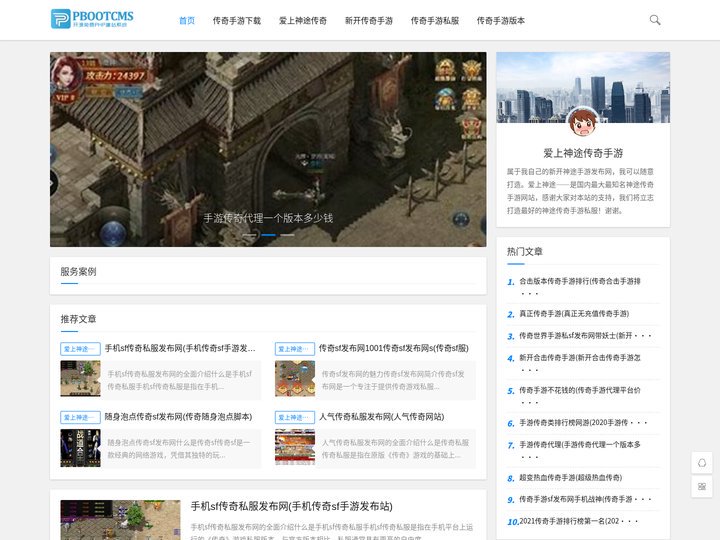Open article 手机sf传奇私服发布网(手机传奇sf手游发...

180,348
